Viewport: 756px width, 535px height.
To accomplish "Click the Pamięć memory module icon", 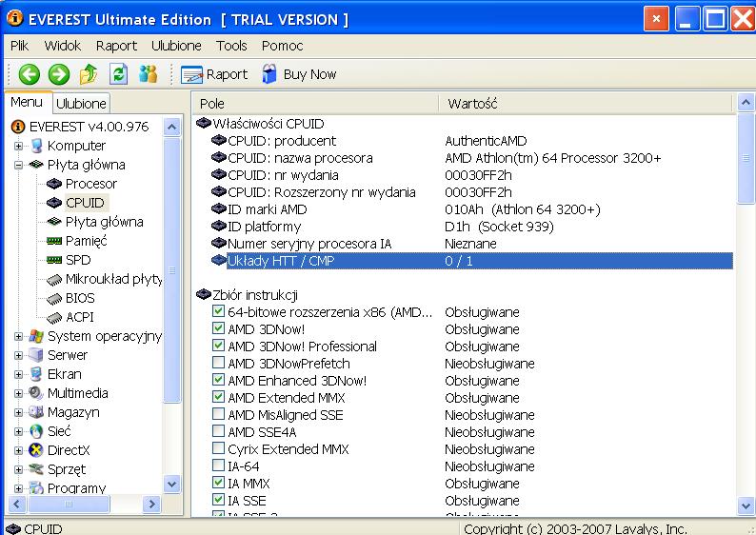I will pos(54,241).
